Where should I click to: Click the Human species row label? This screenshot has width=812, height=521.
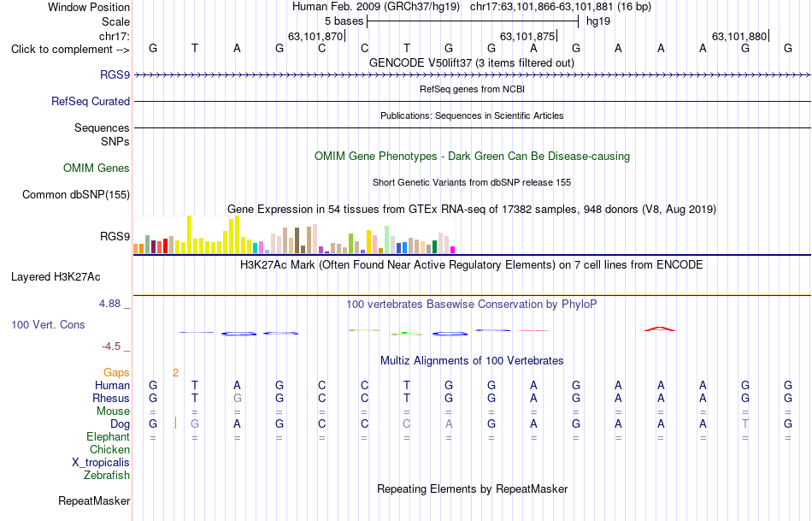click(112, 385)
